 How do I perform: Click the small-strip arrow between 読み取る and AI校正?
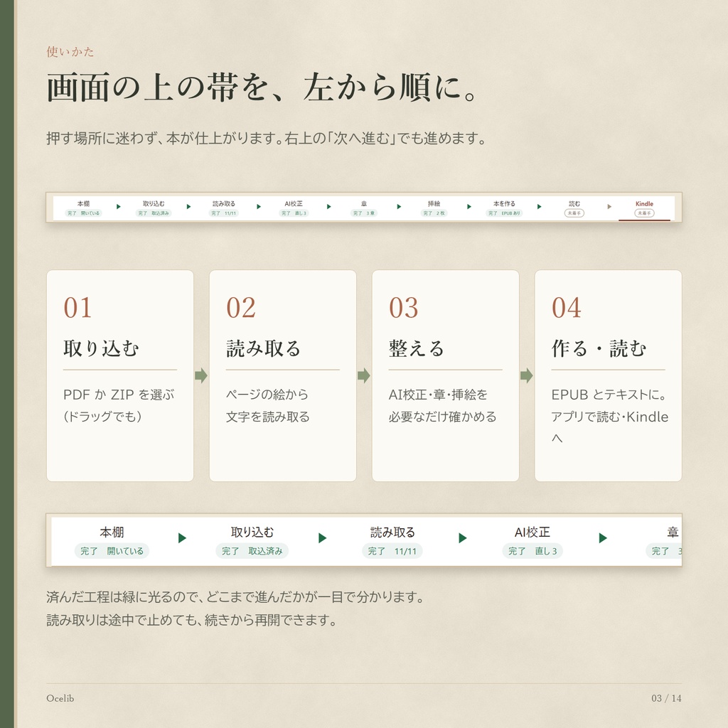click(x=259, y=207)
